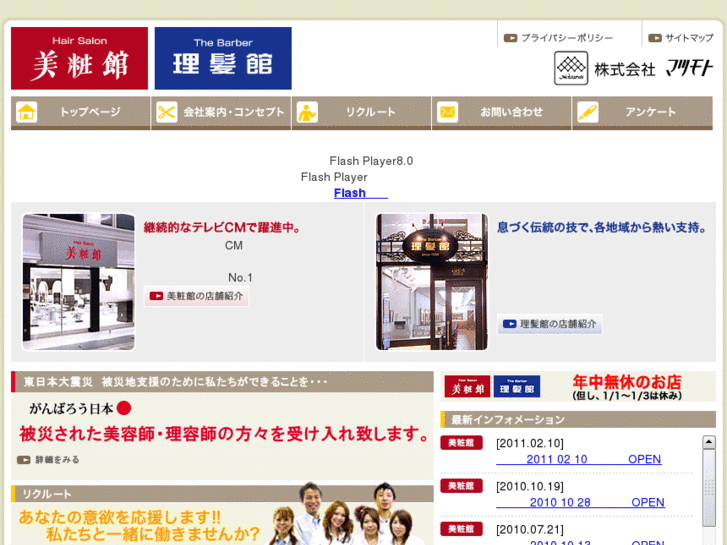Open the 美粧館 storefront photo
The image size is (727, 545).
coord(79,282)
